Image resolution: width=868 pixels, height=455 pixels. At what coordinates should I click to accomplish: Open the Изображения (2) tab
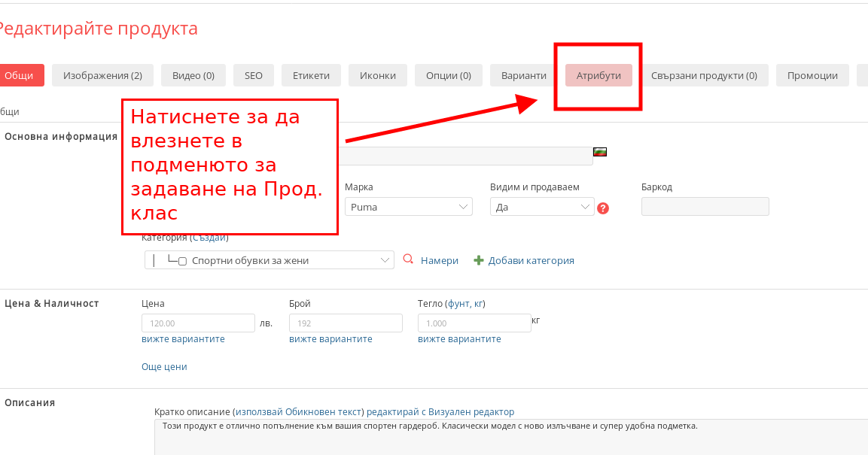tap(102, 75)
